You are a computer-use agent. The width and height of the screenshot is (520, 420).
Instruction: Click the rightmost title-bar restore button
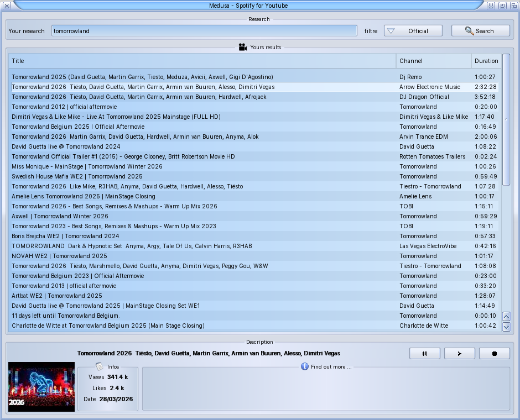[x=514, y=6]
